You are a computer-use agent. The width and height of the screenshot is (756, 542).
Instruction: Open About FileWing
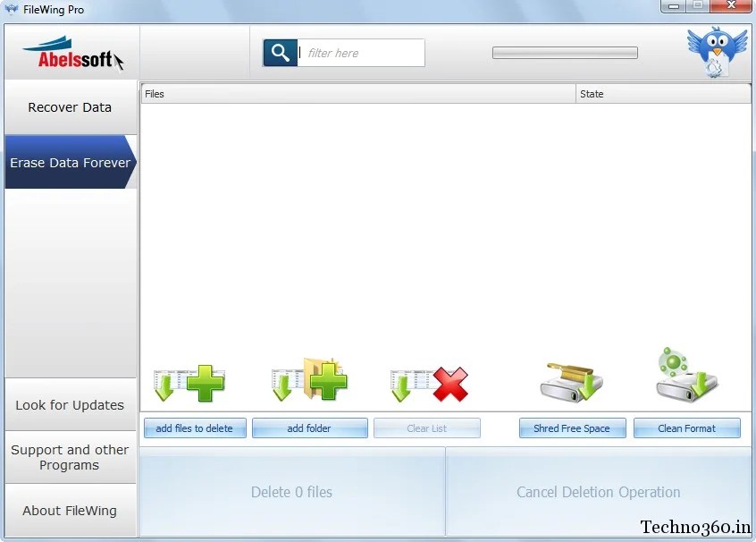tap(71, 510)
